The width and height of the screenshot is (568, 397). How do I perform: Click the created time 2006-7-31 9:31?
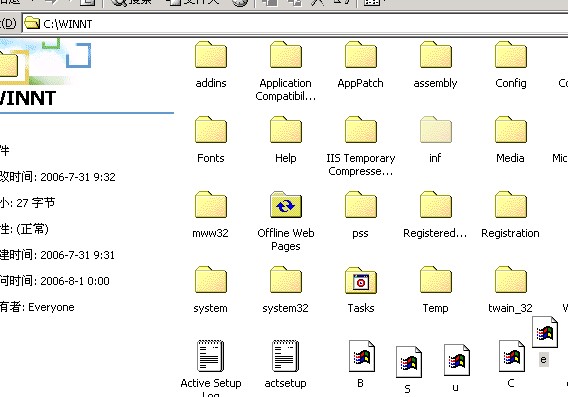click(x=78, y=255)
